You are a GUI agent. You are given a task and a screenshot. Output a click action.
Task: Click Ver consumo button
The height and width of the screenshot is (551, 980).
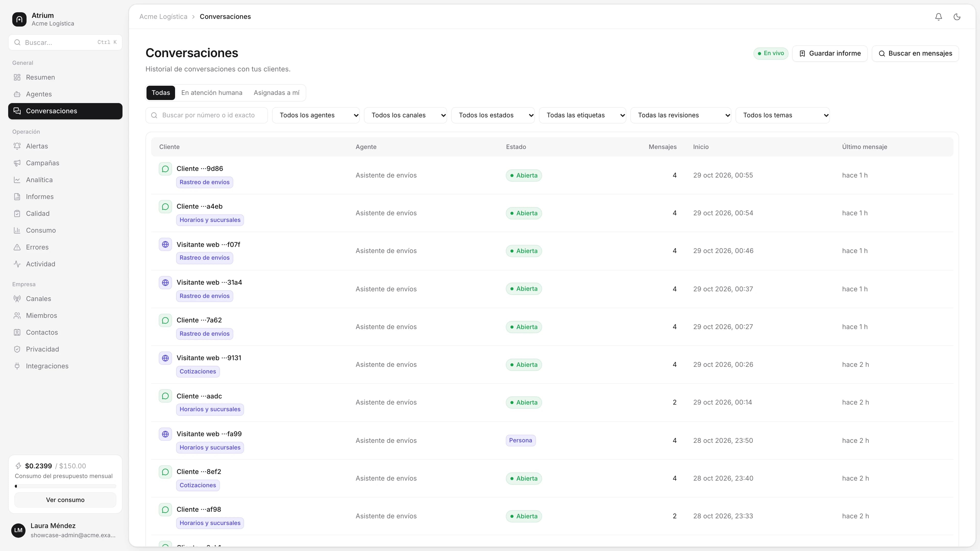tap(65, 500)
